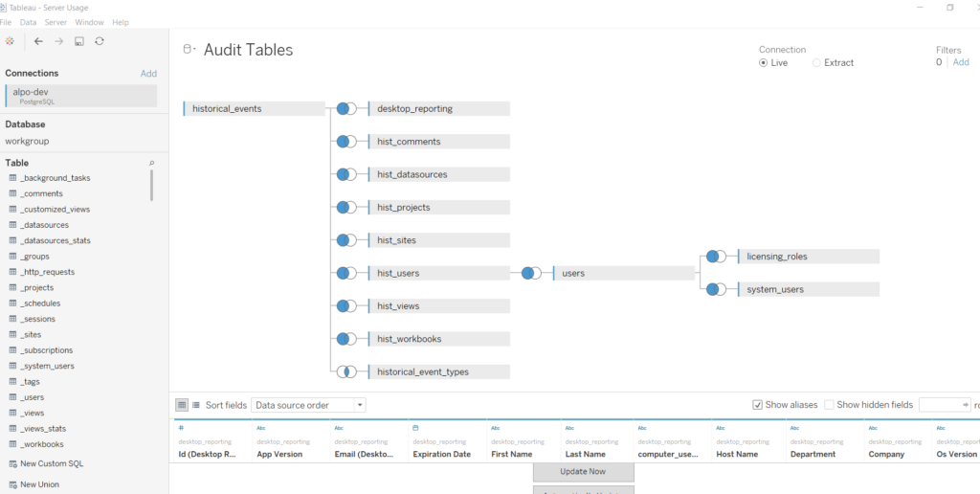The width and height of the screenshot is (980, 494).
Task: Open the Server menu
Action: click(56, 22)
